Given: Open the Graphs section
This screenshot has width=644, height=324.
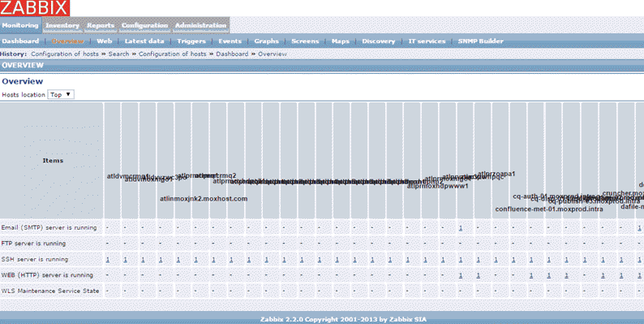Looking at the screenshot, I should click(x=267, y=41).
